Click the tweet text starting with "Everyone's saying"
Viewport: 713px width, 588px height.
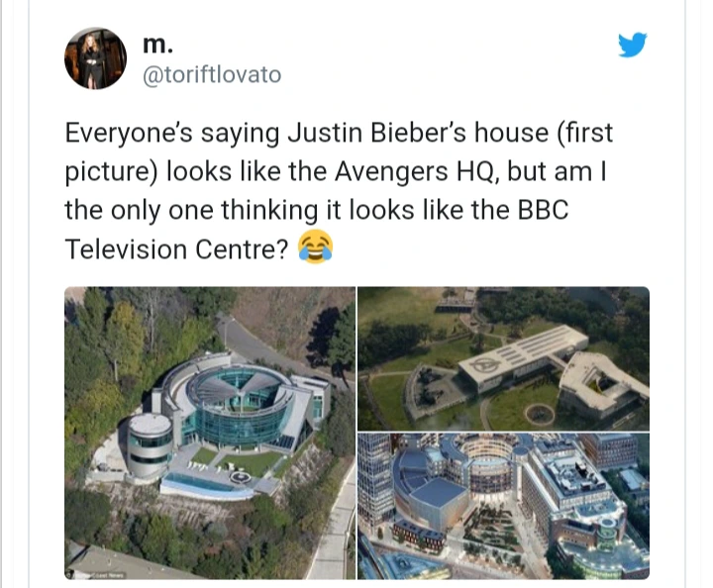point(339,191)
